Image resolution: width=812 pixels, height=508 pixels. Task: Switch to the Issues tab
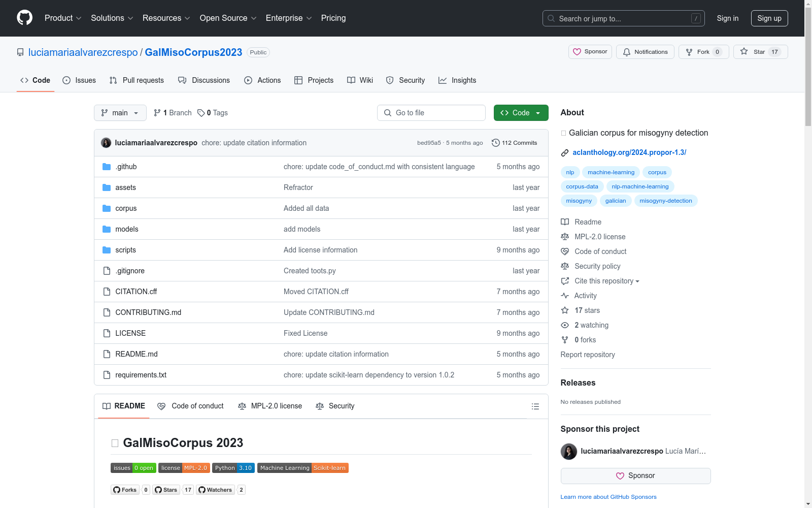pyautogui.click(x=79, y=80)
